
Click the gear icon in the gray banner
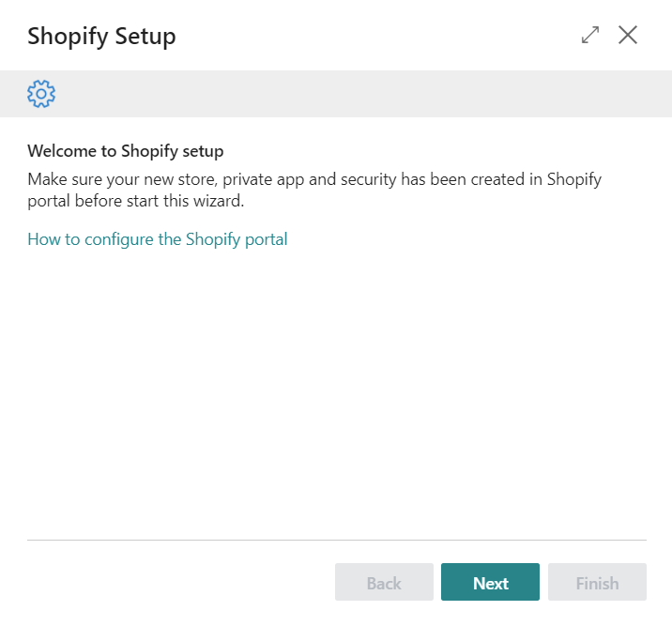[41, 94]
